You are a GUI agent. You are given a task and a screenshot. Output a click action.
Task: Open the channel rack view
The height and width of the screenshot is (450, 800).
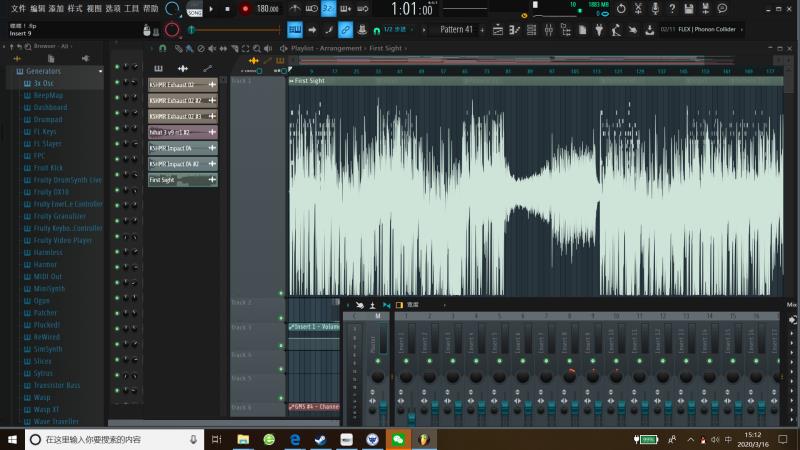(531, 30)
